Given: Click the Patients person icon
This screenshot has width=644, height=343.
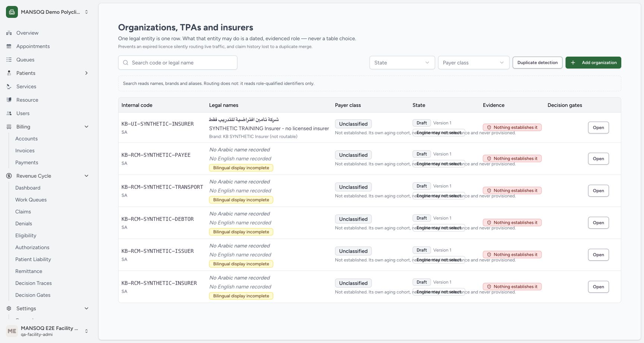Looking at the screenshot, I should pos(9,73).
